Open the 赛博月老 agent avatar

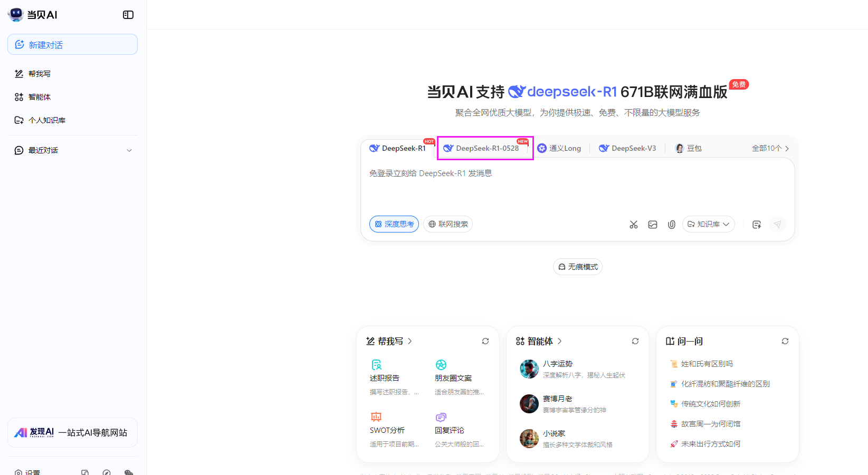coord(529,404)
